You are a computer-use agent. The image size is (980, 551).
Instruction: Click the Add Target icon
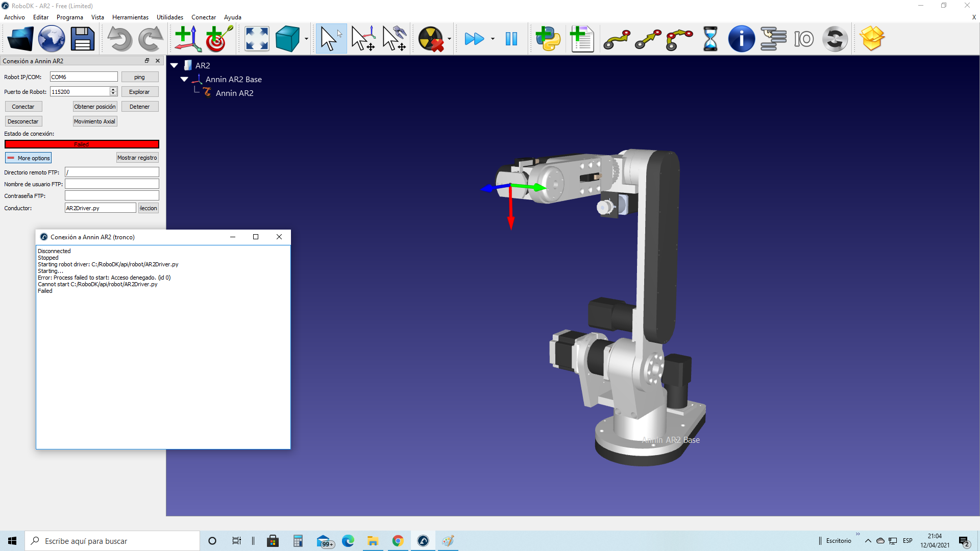219,39
